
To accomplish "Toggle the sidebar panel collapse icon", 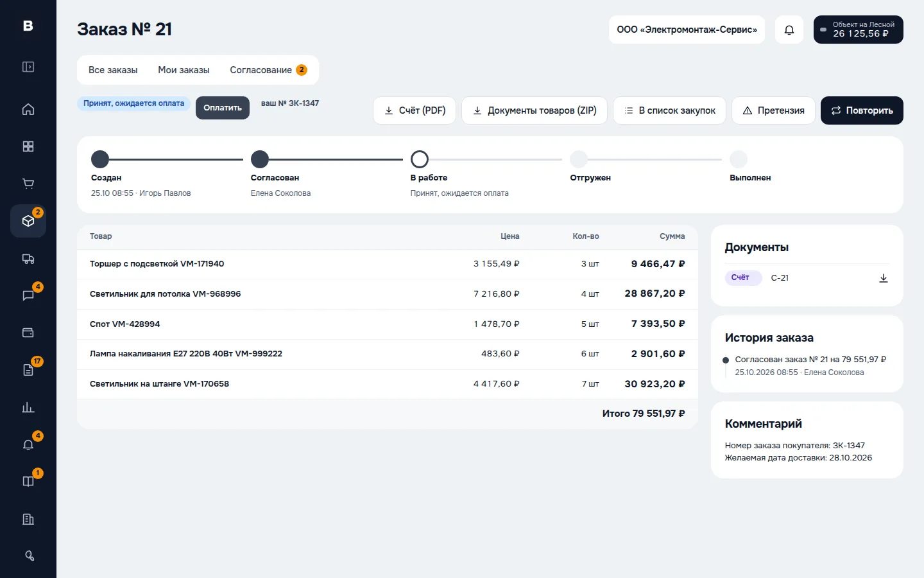I will coord(28,67).
